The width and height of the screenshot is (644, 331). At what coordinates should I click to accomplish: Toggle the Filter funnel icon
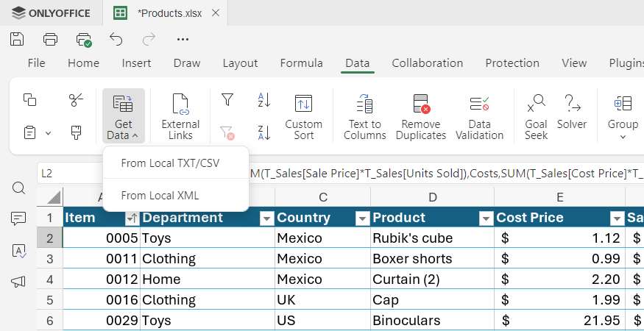tap(227, 100)
